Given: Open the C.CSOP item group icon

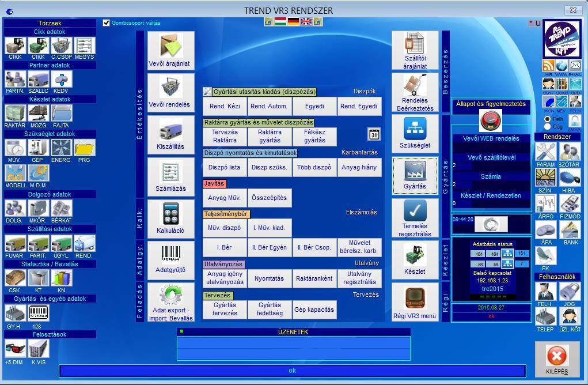Looking at the screenshot, I should tap(62, 46).
